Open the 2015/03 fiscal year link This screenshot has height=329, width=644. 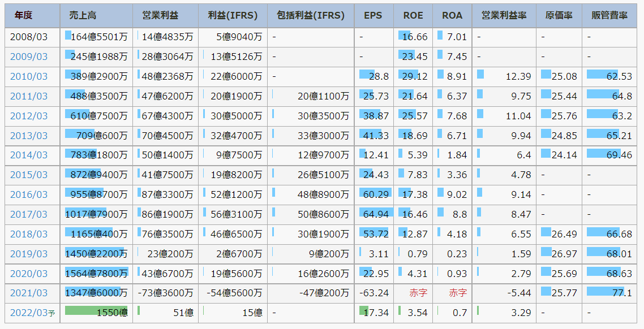click(29, 175)
